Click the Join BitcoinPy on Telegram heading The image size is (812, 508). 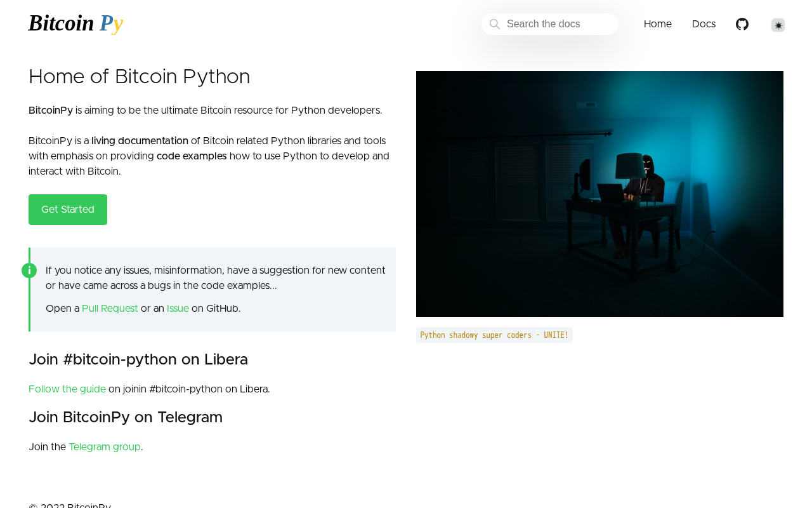126,417
